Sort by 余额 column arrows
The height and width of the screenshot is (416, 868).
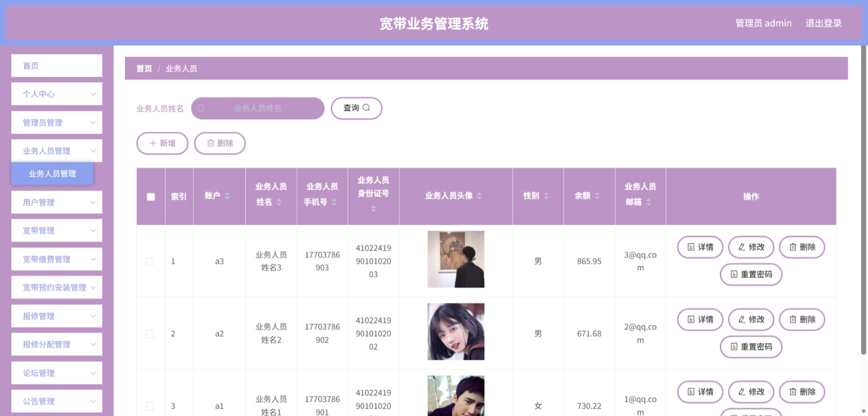(x=597, y=196)
